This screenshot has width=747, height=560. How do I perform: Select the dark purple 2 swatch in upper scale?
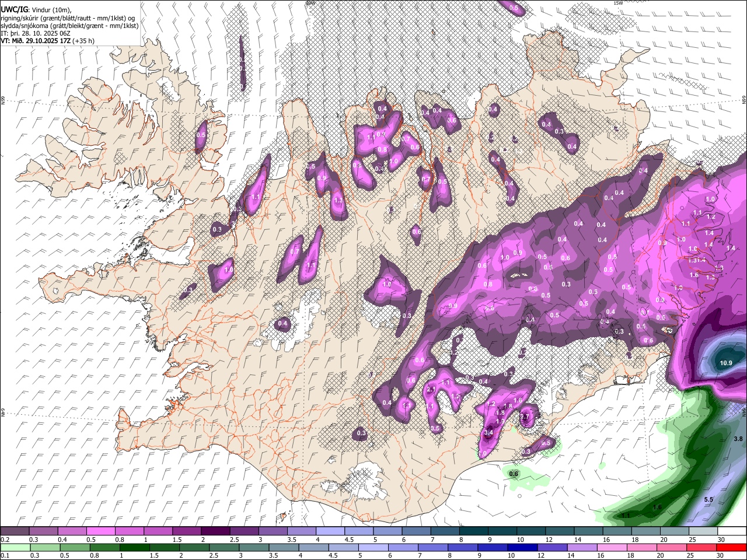pyautogui.click(x=215, y=531)
